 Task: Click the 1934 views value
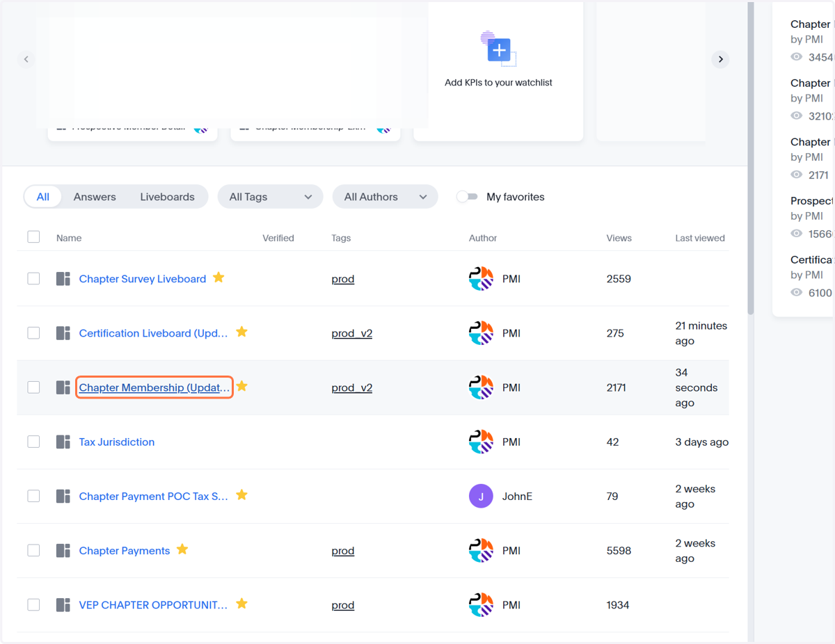618,604
